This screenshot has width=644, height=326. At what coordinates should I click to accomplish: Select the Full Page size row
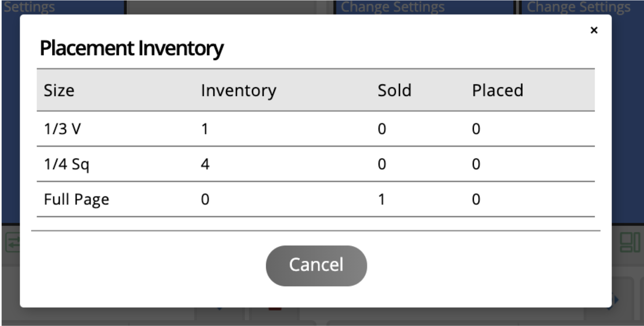click(315, 199)
